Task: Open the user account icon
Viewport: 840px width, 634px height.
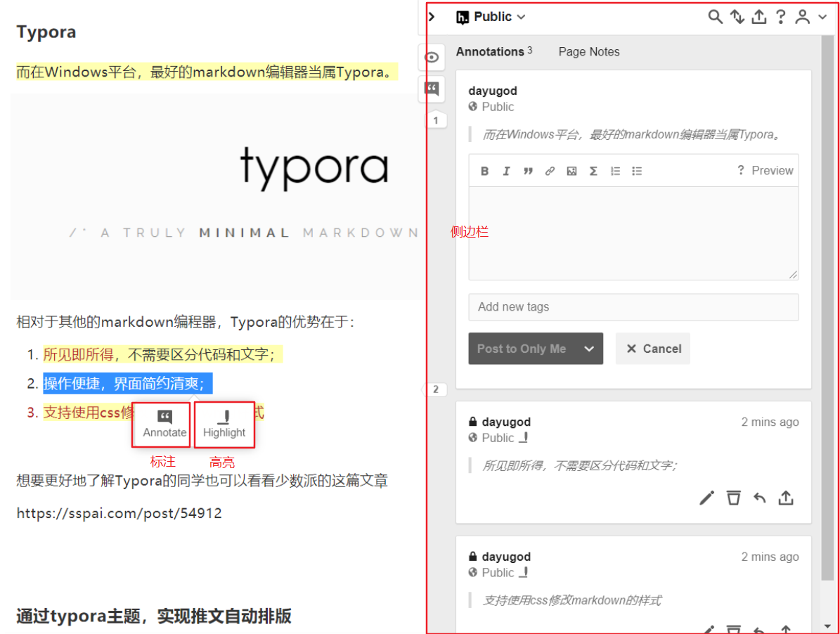Action: point(802,17)
